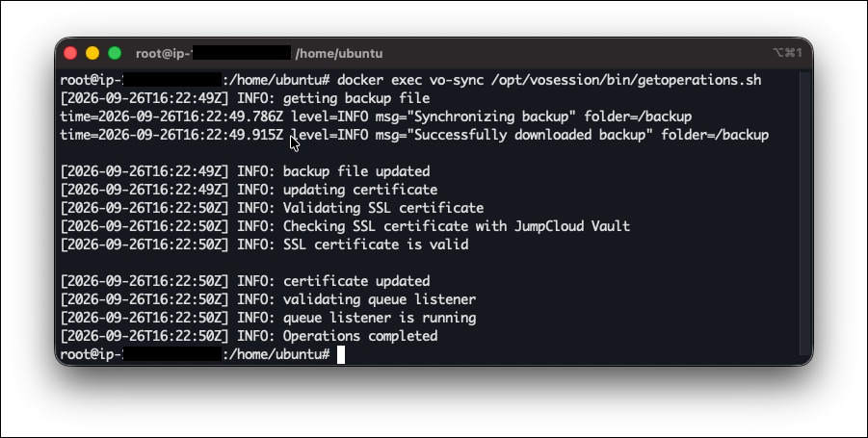Click the yellow minimize window button
The width and height of the screenshot is (868, 438).
point(92,53)
